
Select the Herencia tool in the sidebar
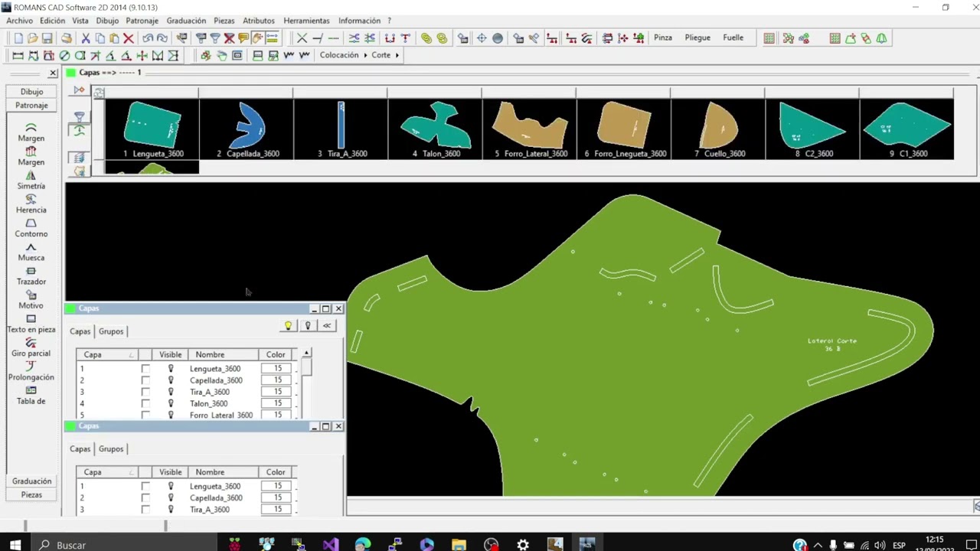tap(31, 204)
